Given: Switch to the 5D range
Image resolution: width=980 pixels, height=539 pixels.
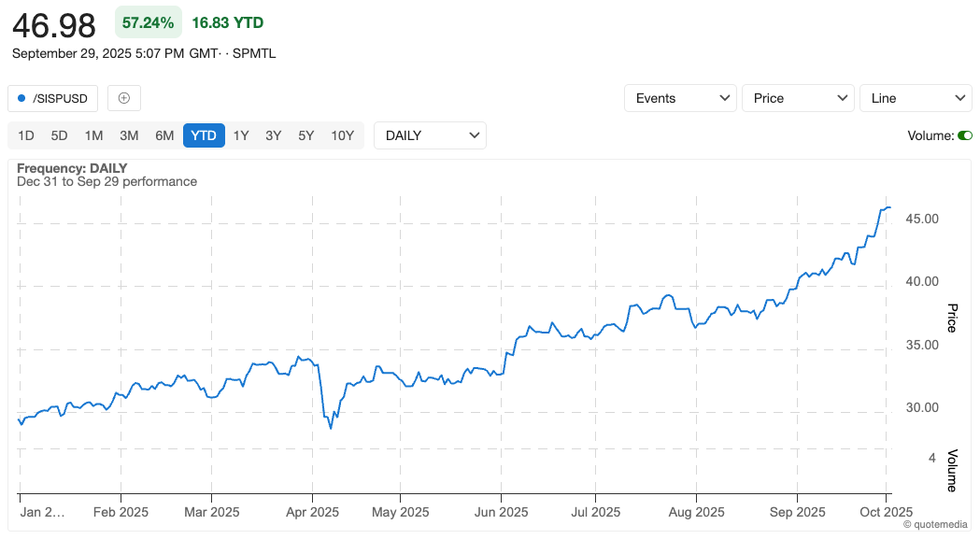Looking at the screenshot, I should [x=59, y=136].
